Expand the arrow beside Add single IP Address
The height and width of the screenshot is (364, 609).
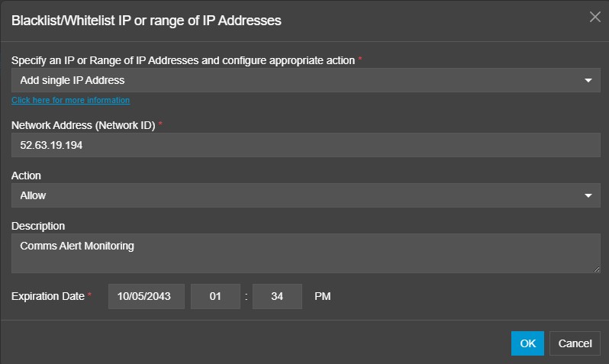pos(588,80)
